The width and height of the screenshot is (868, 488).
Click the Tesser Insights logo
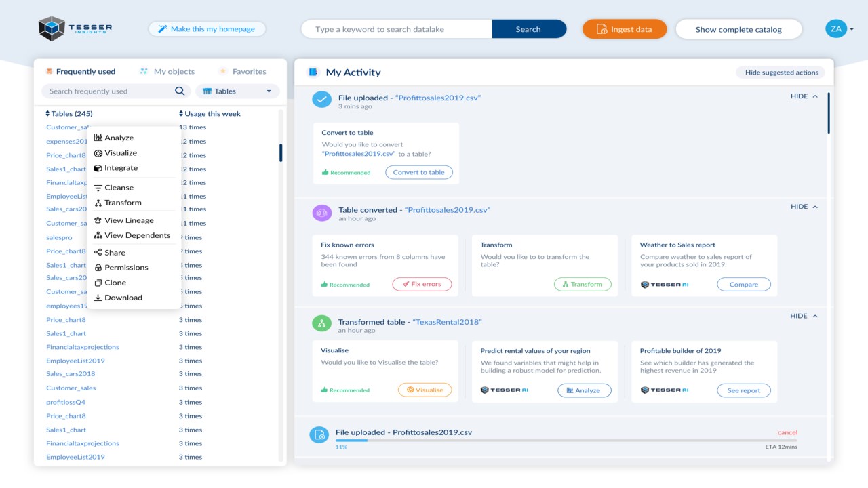coord(75,28)
